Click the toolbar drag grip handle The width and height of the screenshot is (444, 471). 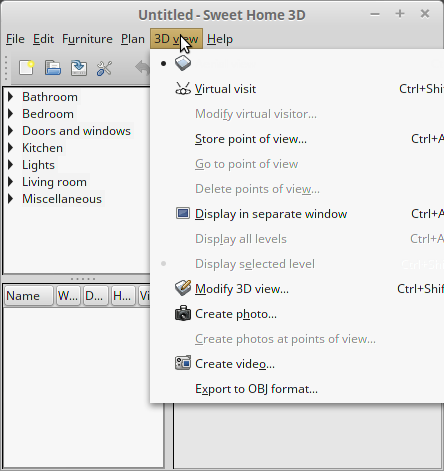point(6,68)
